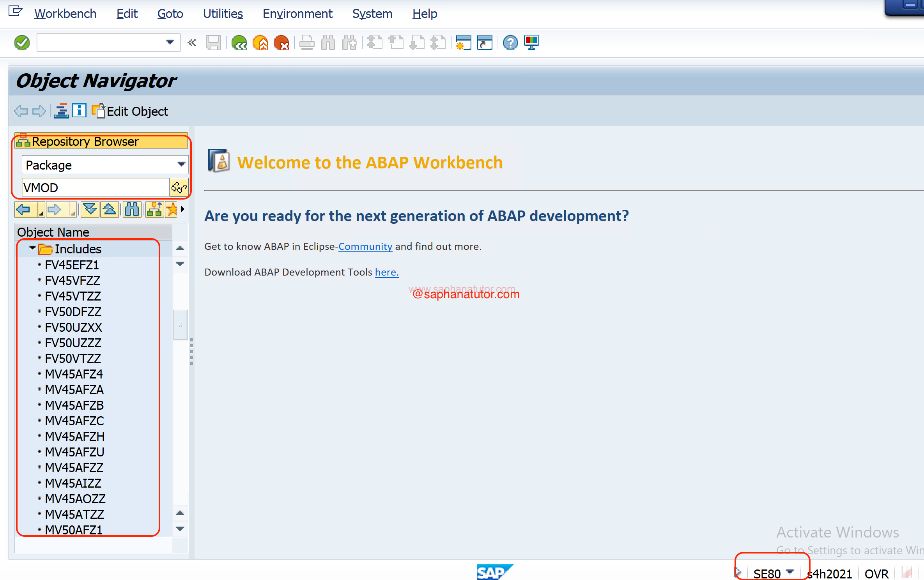
Task: Click the Save disk icon
Action: point(213,42)
